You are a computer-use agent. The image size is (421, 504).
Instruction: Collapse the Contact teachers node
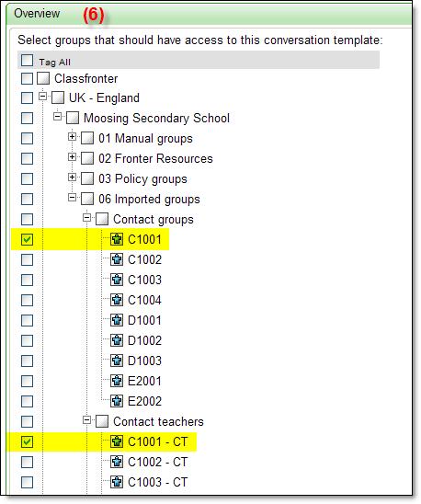coord(86,420)
